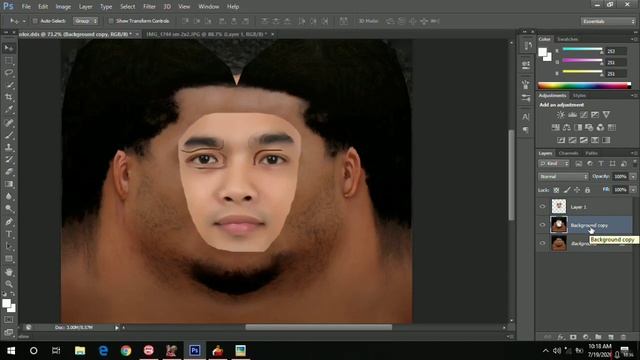Open the Image menu
Image resolution: width=640 pixels, height=360 pixels.
tap(63, 7)
